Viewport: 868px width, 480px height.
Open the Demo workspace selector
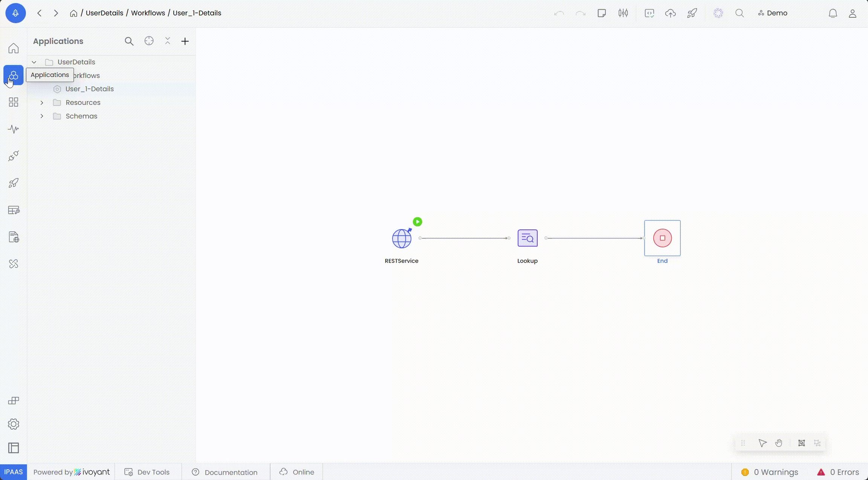pos(773,13)
